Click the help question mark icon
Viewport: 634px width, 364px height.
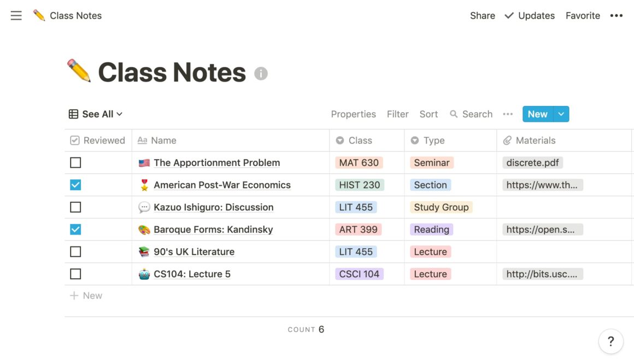point(610,341)
